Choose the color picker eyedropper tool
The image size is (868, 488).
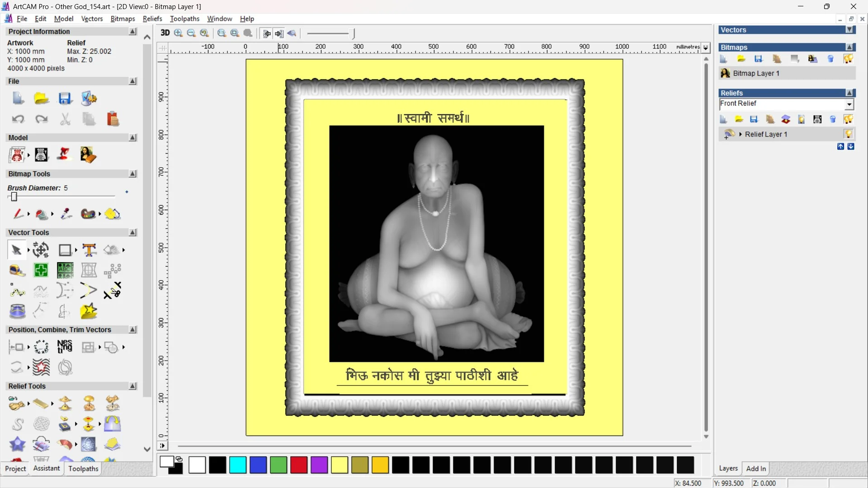click(x=66, y=214)
